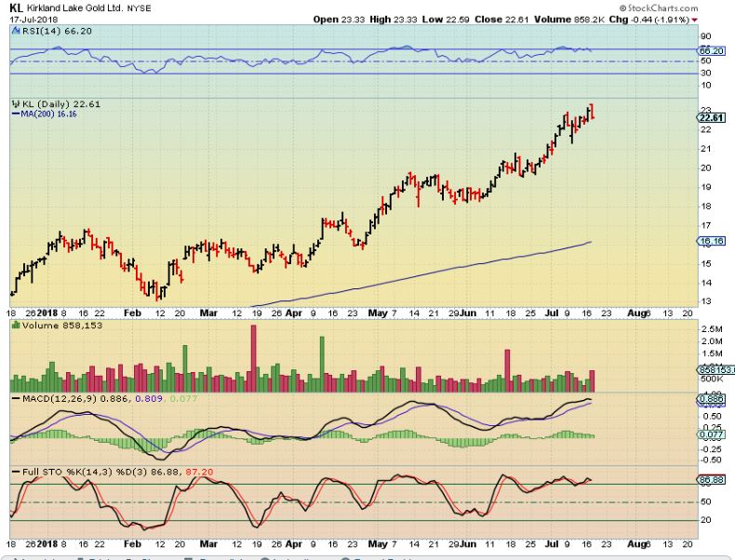Image resolution: width=735 pixels, height=560 pixels.
Task: Click the 0.886 MACD value tag on the axis
Action: tap(711, 399)
